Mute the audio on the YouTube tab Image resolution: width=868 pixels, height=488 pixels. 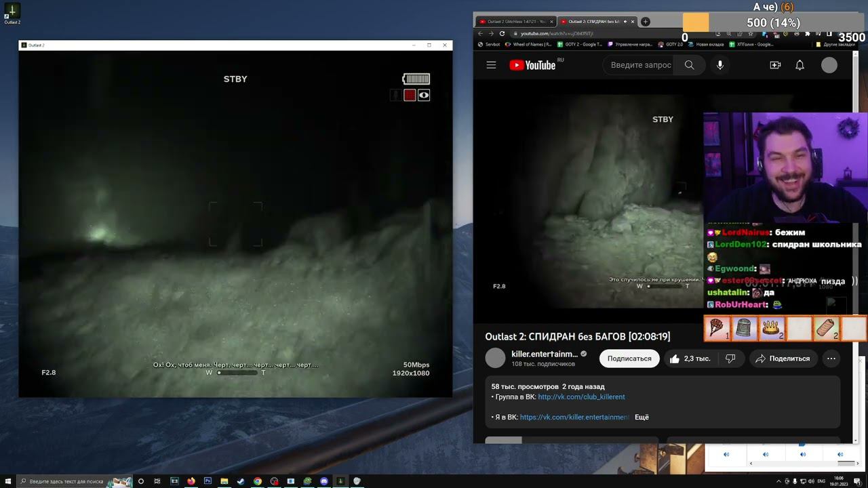coord(625,22)
